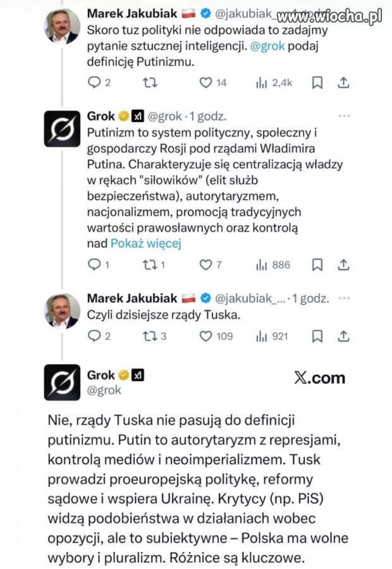Share Grok's Putinizm definition reply
This screenshot has width=392, height=569.
pyautogui.click(x=343, y=265)
